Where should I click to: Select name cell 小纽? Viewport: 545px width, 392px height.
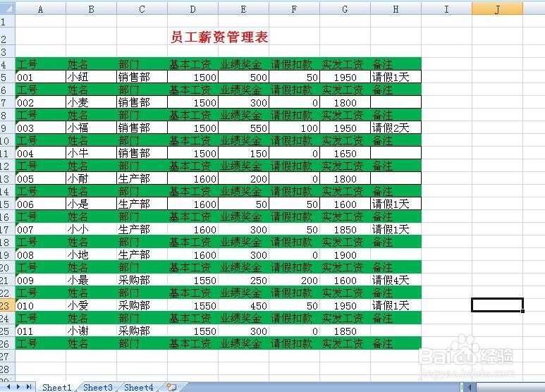coord(92,77)
